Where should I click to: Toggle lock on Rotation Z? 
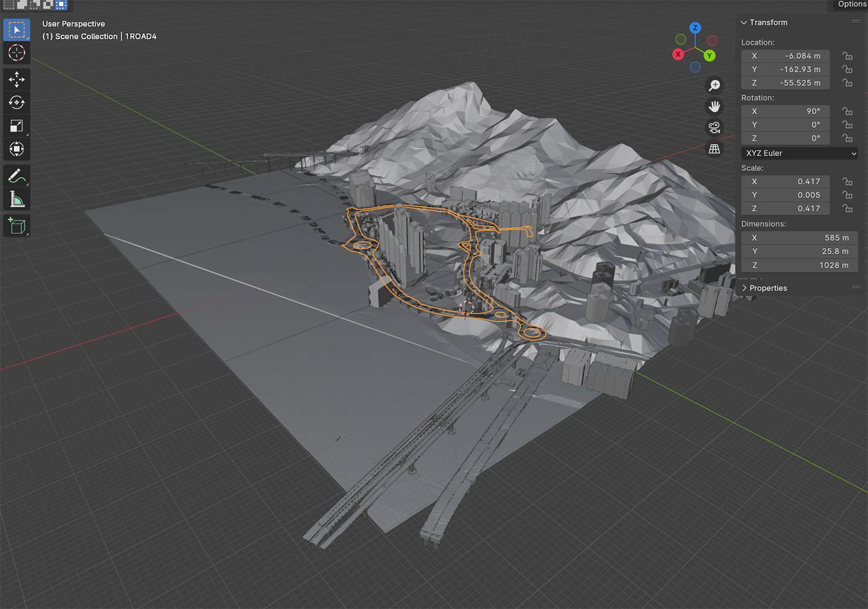(848, 139)
